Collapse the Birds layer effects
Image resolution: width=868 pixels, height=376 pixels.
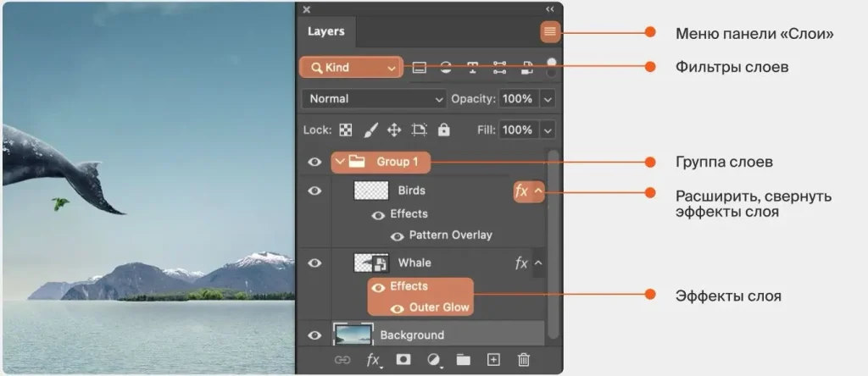point(537,191)
